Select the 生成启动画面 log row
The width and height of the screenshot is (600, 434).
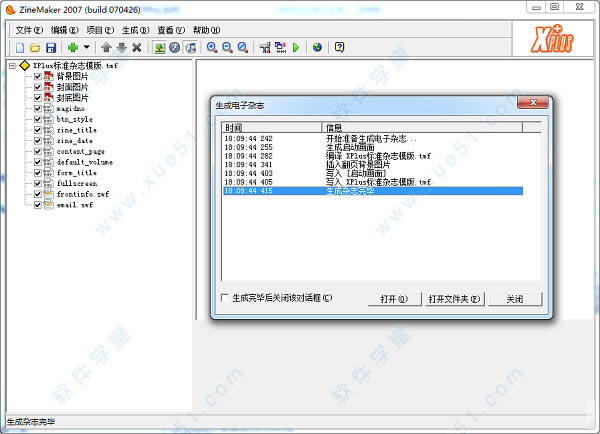373,147
